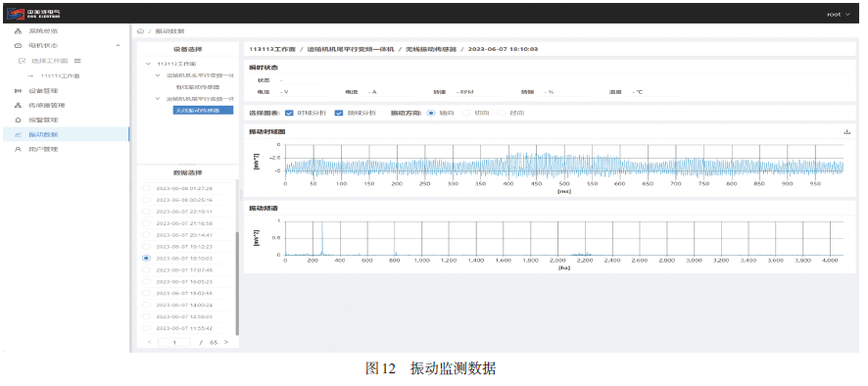Go to previous data page arrow
Viewport: 868px width, 386px height.
pos(150,342)
